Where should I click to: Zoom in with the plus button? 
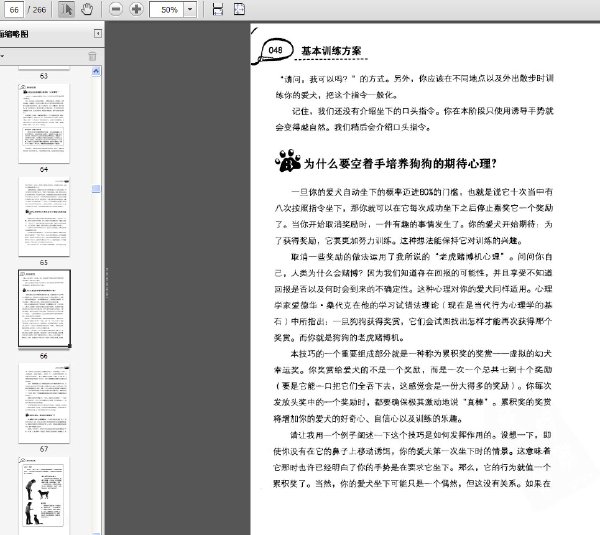(x=136, y=9)
